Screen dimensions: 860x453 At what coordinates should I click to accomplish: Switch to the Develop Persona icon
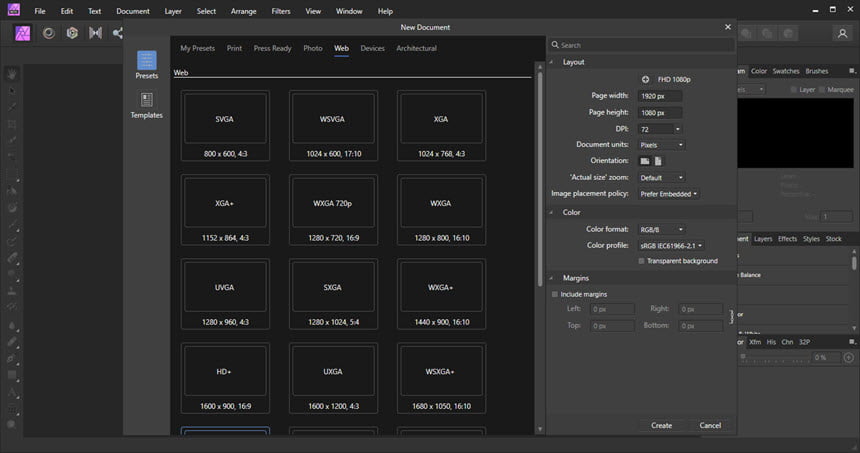click(x=72, y=33)
